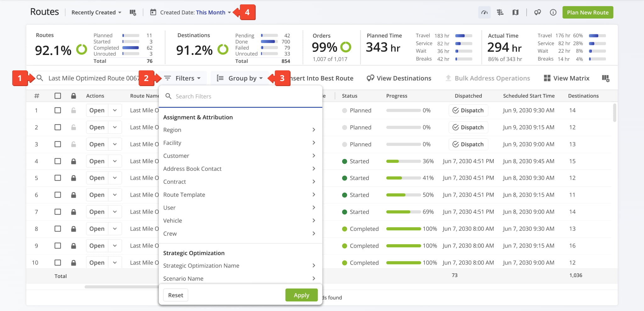Open the Group by dropdown
The width and height of the screenshot is (644, 311).
pyautogui.click(x=240, y=78)
